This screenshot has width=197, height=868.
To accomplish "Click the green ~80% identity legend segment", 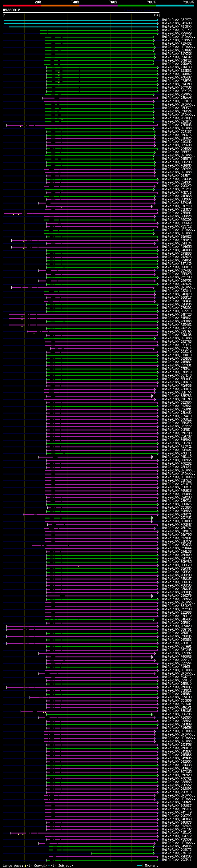I will [137, 6].
